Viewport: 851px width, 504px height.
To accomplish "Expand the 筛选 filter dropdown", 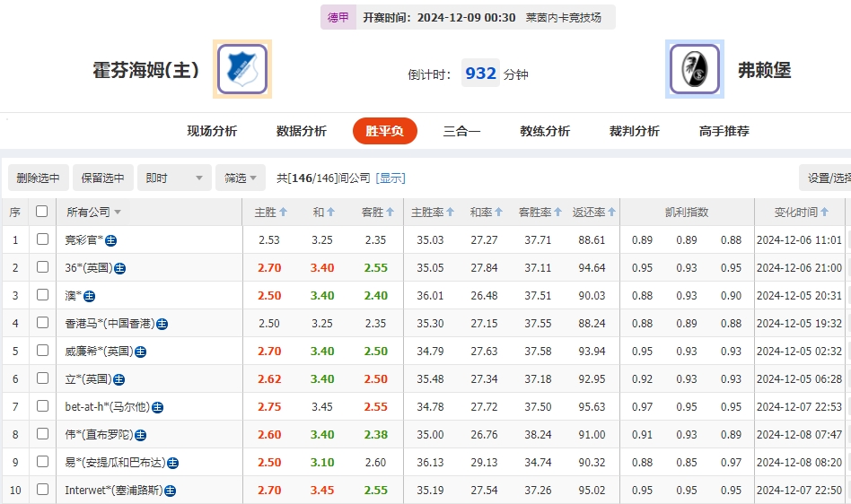I will (x=241, y=178).
